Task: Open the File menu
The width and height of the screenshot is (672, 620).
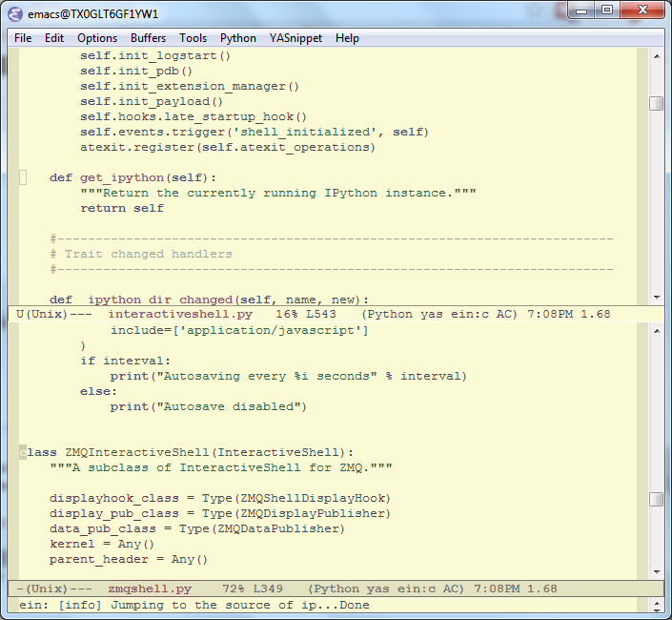Action: [23, 38]
